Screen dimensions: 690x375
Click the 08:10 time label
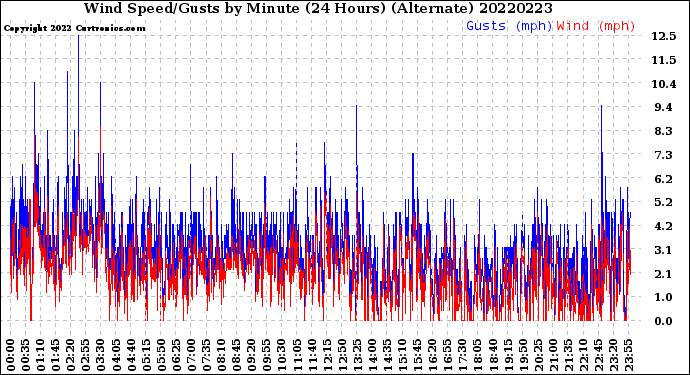coord(221,355)
